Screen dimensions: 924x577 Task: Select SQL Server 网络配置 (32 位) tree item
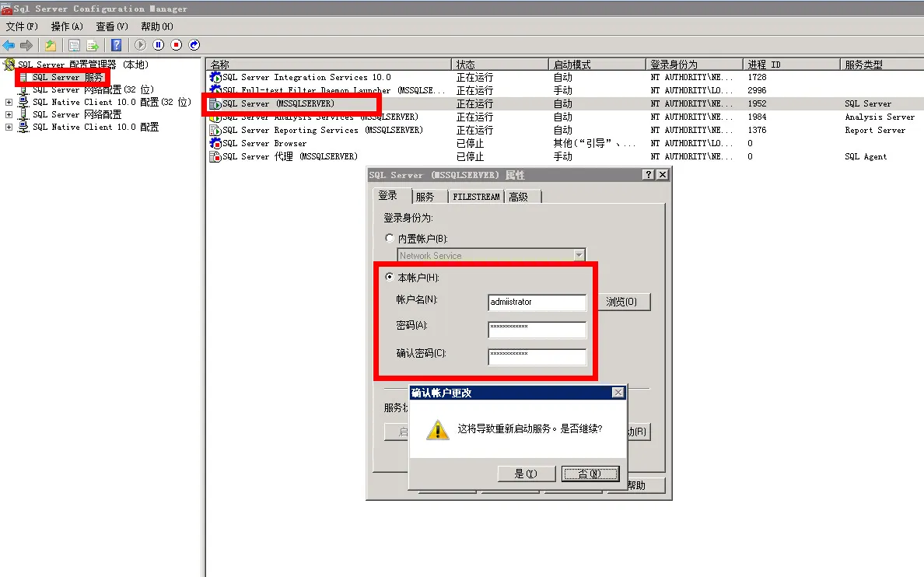click(93, 89)
